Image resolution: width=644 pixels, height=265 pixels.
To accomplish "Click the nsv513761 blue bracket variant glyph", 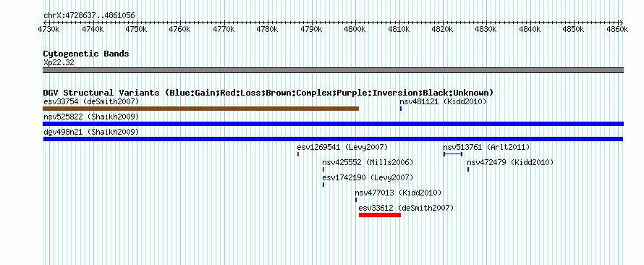I will 453,154.
